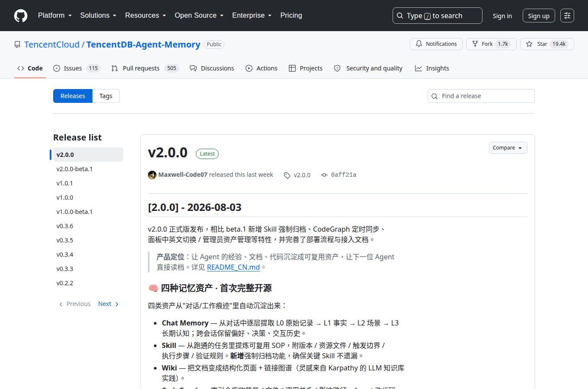Image resolution: width=588 pixels, height=389 pixels.
Task: Click the Type / to search box
Action: coord(438,16)
